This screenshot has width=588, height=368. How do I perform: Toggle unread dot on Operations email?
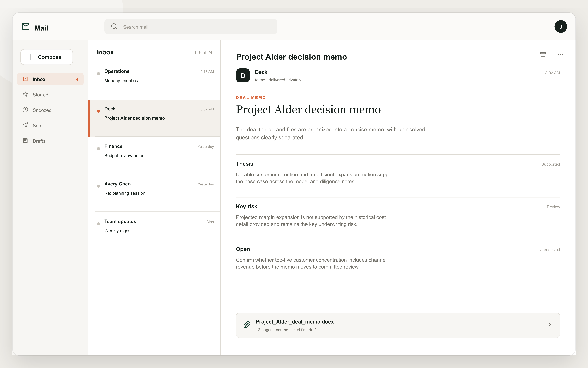98,73
